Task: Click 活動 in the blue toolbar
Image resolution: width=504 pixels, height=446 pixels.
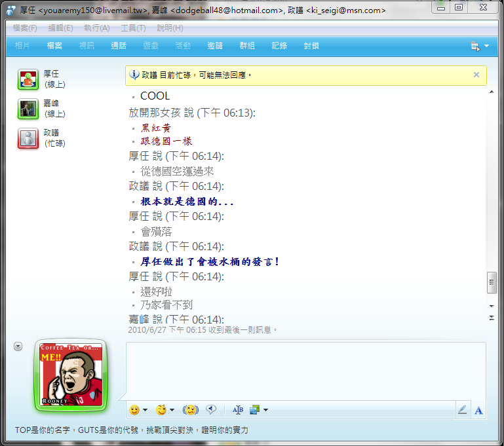Action: click(183, 46)
